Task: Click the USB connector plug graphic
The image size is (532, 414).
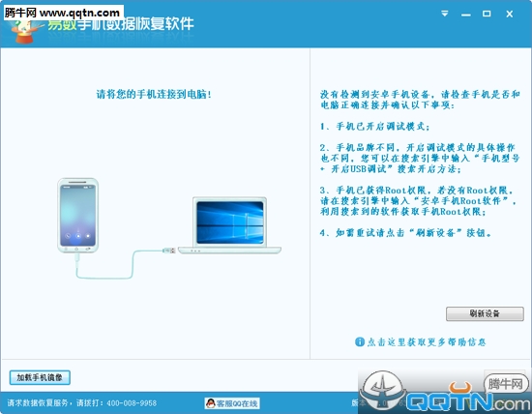Action: click(x=169, y=251)
